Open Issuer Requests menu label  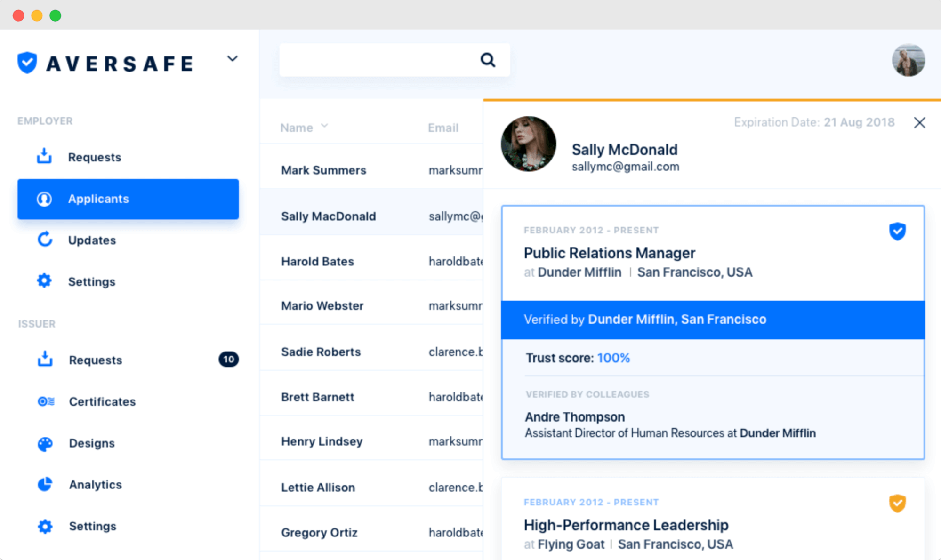[x=96, y=360]
